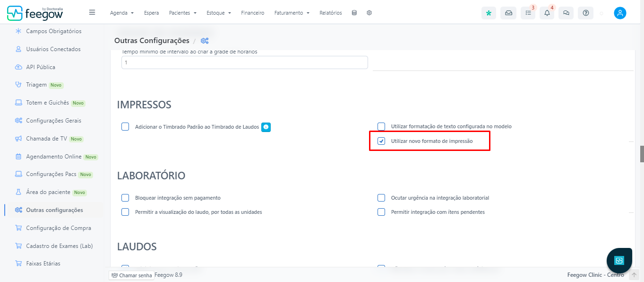This screenshot has height=282, width=644.
Task: Open the floating support chat widget
Action: (x=619, y=260)
